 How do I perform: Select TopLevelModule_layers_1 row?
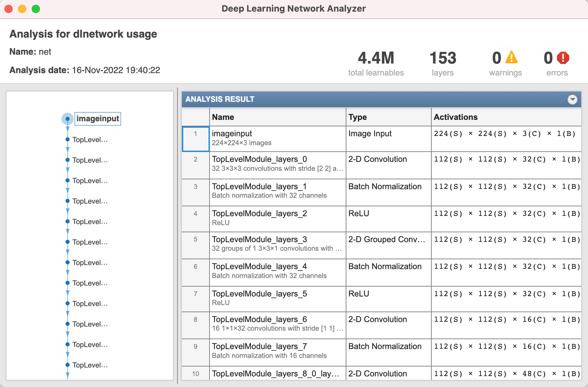tap(381, 192)
